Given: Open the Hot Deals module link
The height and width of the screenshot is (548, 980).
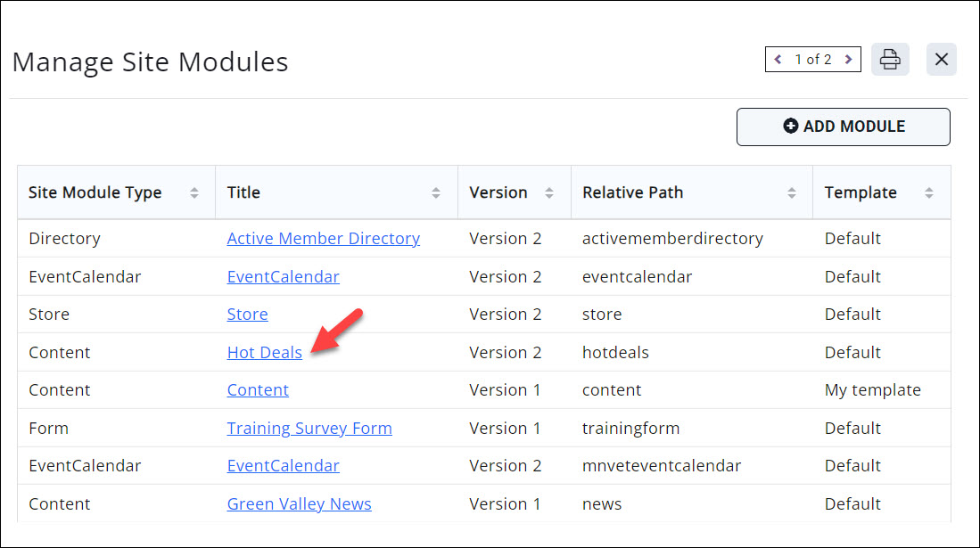Looking at the screenshot, I should click(x=264, y=353).
